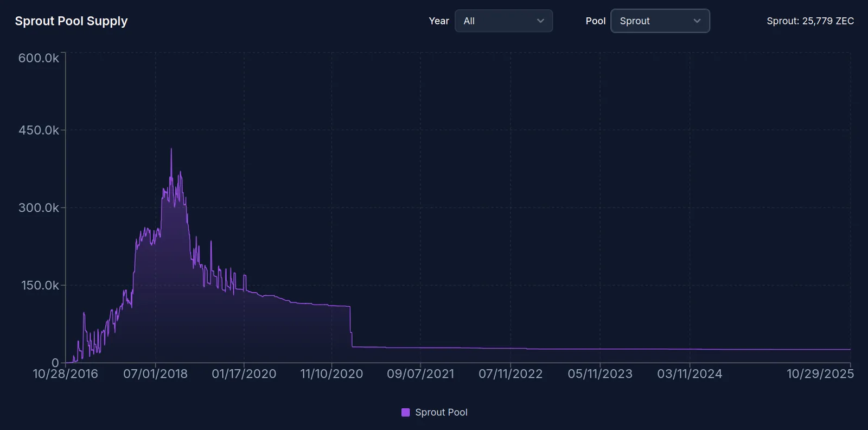Click the 150.0k y-axis label

coord(40,286)
